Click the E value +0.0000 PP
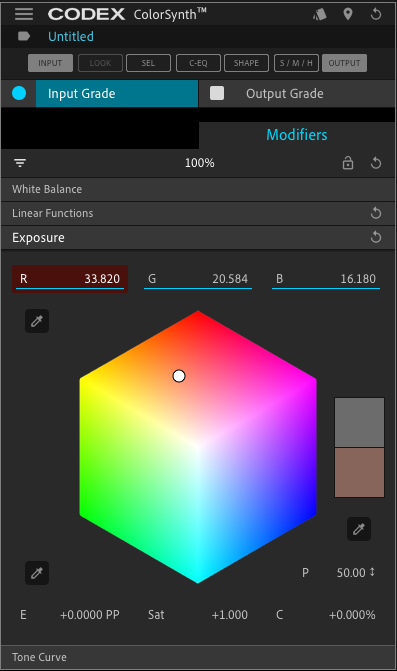 90,615
